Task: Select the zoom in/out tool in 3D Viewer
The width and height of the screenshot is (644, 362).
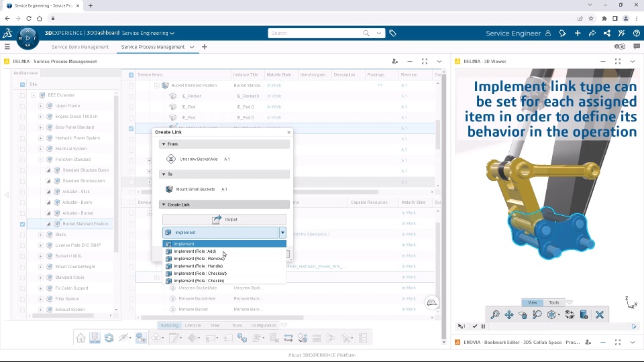Action: click(537, 315)
